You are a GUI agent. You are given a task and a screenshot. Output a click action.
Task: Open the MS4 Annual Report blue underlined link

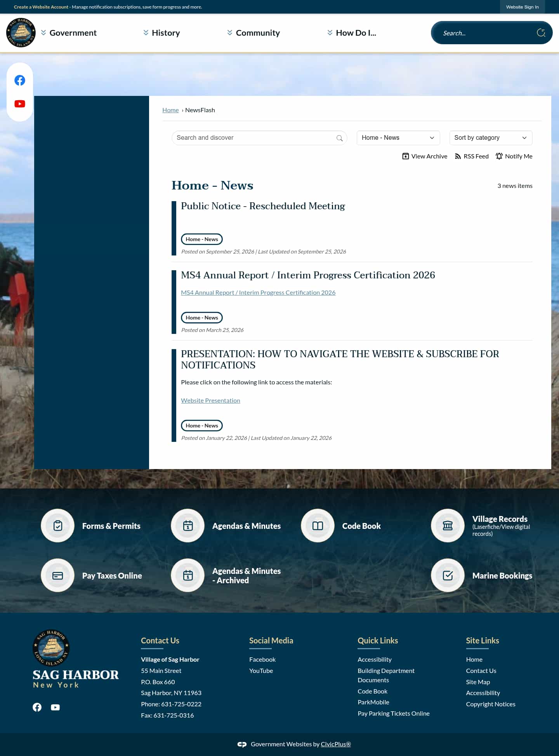point(258,292)
